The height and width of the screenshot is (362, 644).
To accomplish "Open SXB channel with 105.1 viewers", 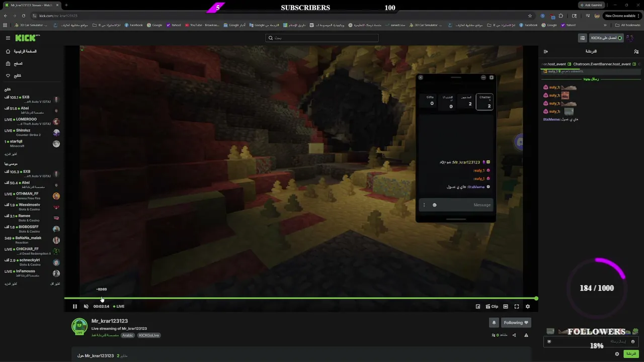I will click(32, 100).
